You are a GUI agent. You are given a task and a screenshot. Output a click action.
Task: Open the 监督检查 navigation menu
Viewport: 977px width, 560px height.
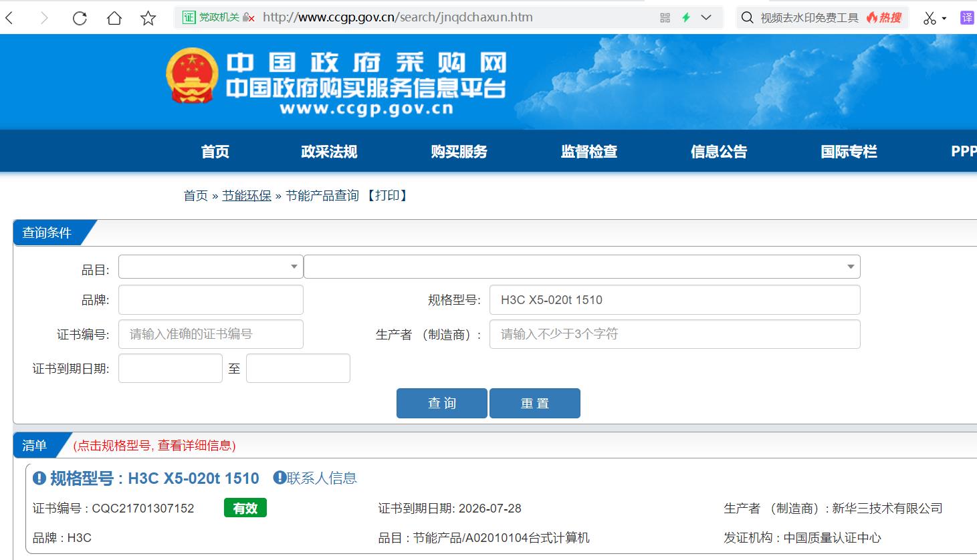[589, 152]
